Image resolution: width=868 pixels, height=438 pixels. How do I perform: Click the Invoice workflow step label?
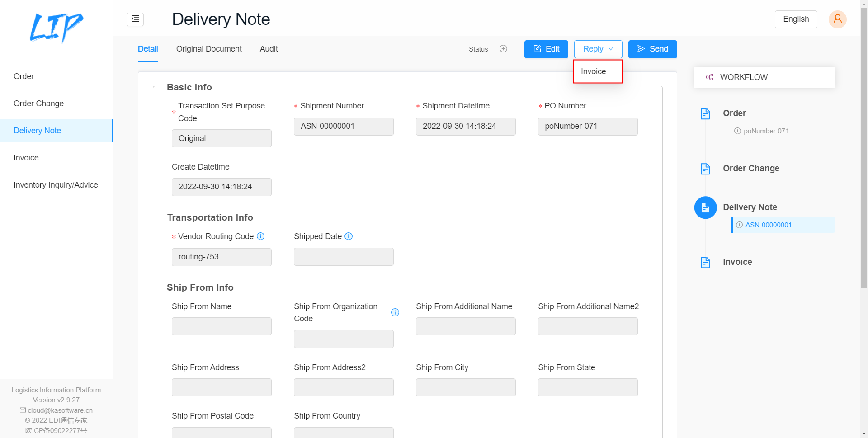737,262
